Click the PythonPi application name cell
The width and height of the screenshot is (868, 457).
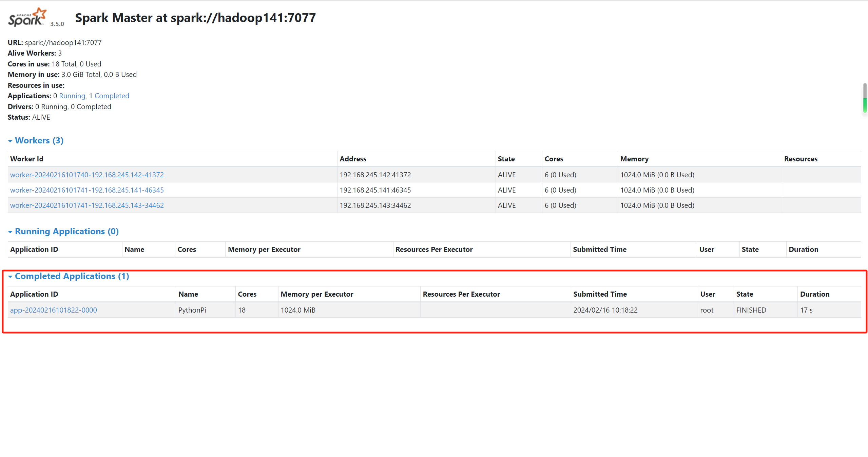[x=192, y=310]
